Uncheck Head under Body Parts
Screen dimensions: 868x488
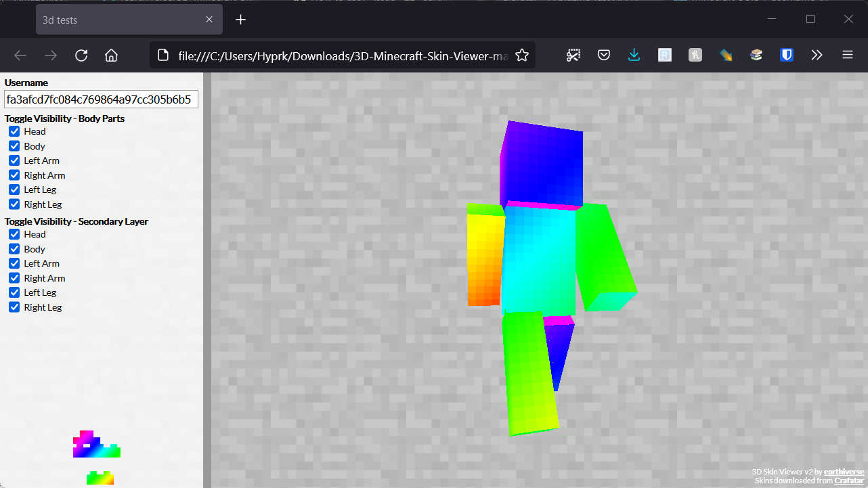tap(14, 131)
